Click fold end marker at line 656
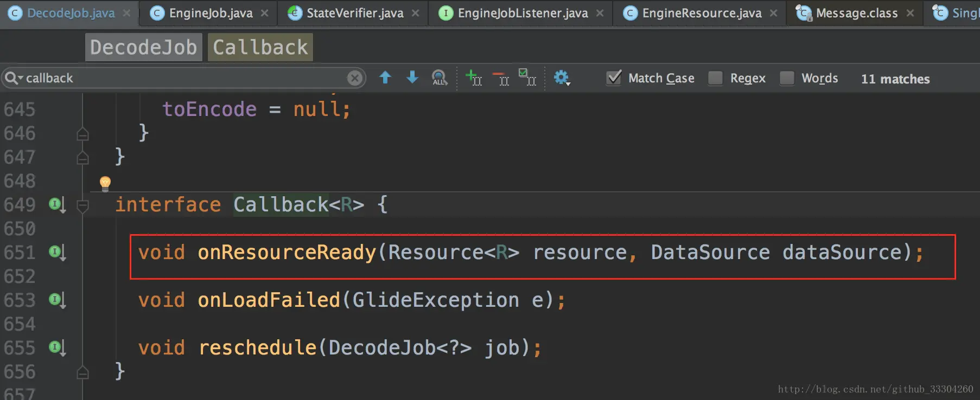The image size is (980, 400). click(82, 372)
